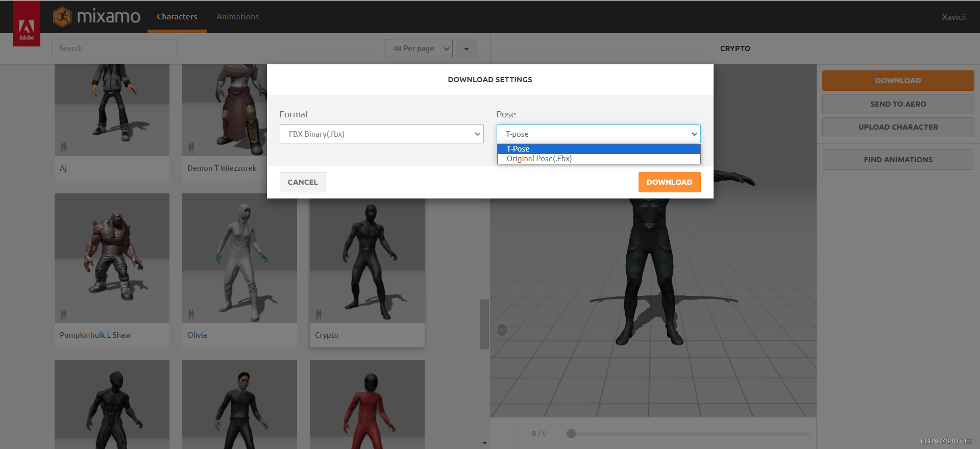This screenshot has height=449, width=980.
Task: Click the 0 / 0 frame counter
Action: [539, 434]
